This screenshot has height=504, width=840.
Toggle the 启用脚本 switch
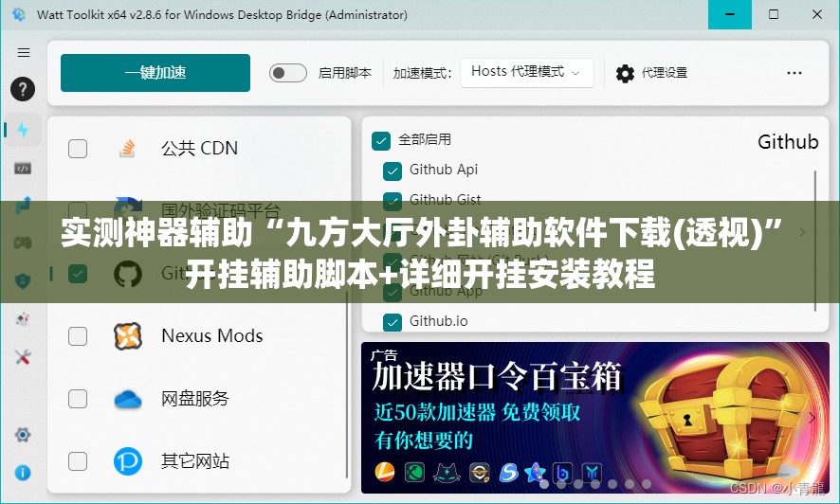[x=287, y=73]
